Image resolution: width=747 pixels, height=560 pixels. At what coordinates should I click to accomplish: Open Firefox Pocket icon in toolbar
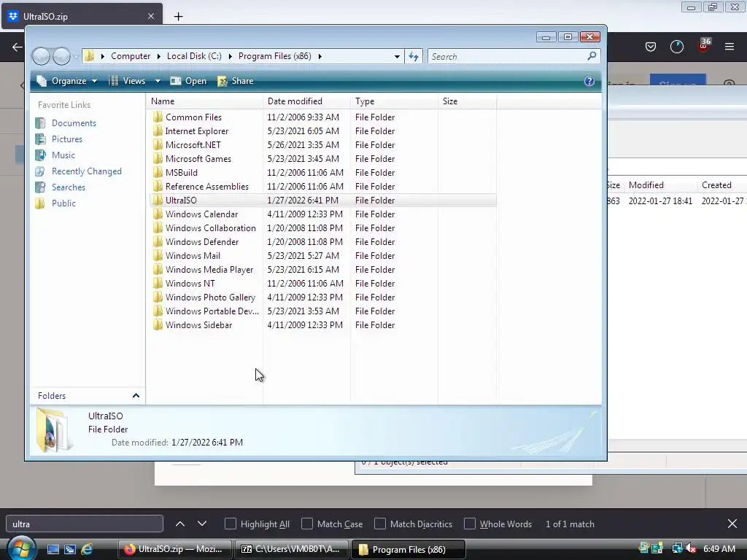[650, 47]
